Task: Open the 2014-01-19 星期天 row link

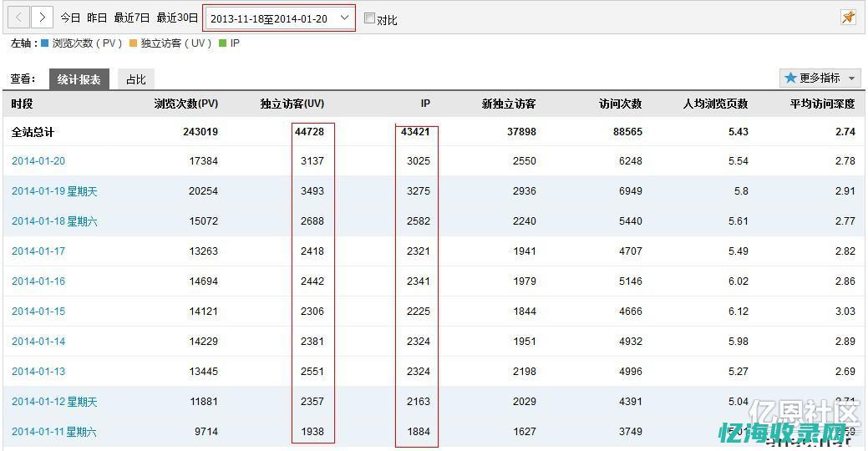Action: (54, 191)
